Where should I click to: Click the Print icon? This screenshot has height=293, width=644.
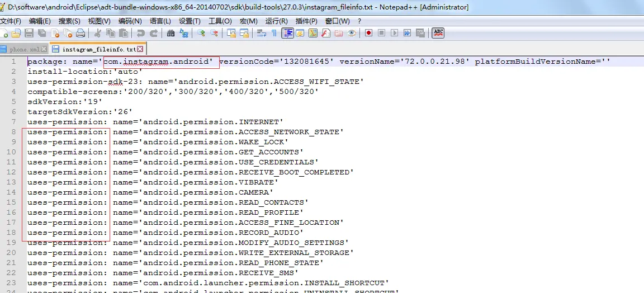pyautogui.click(x=81, y=34)
